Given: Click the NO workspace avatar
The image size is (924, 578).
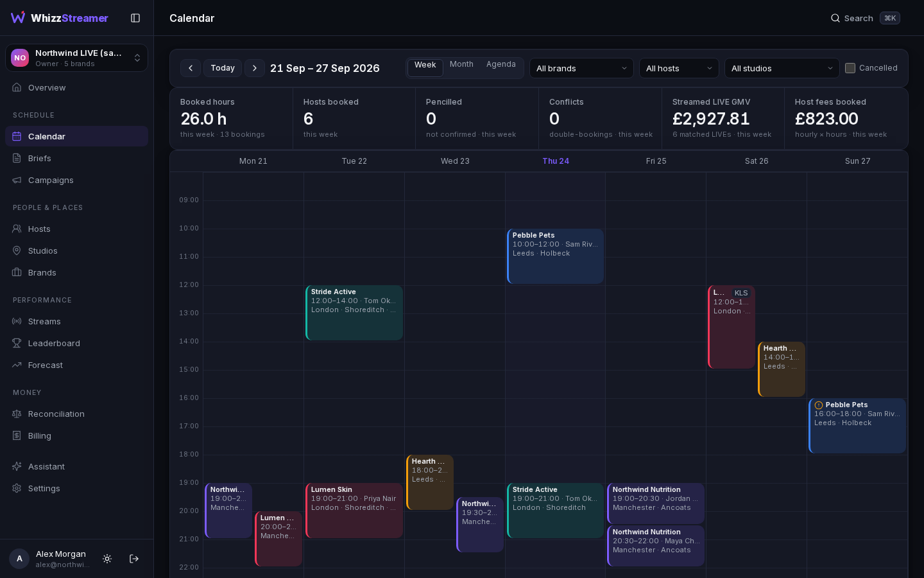Looking at the screenshot, I should pos(20,58).
